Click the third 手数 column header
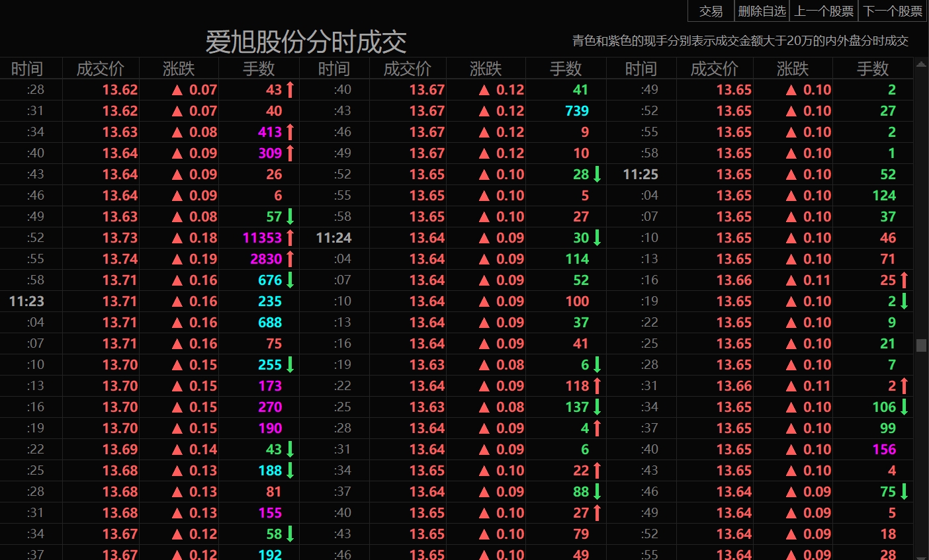 (873, 69)
